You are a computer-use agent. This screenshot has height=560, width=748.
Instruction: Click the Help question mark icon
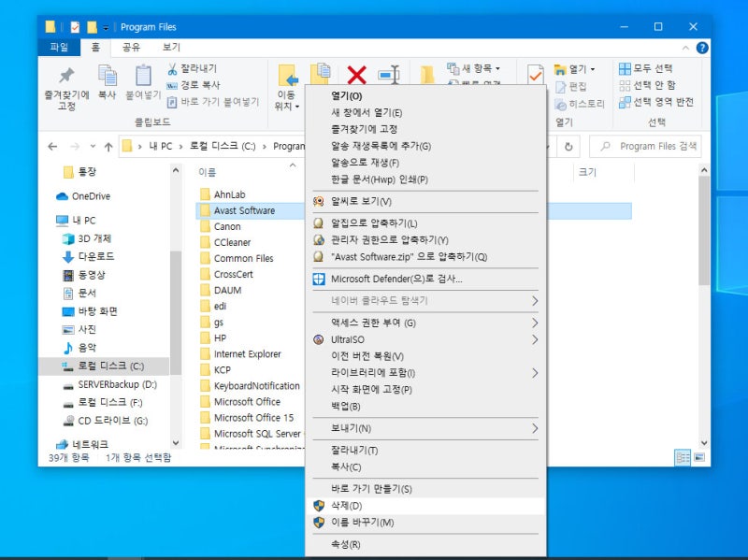coord(702,48)
